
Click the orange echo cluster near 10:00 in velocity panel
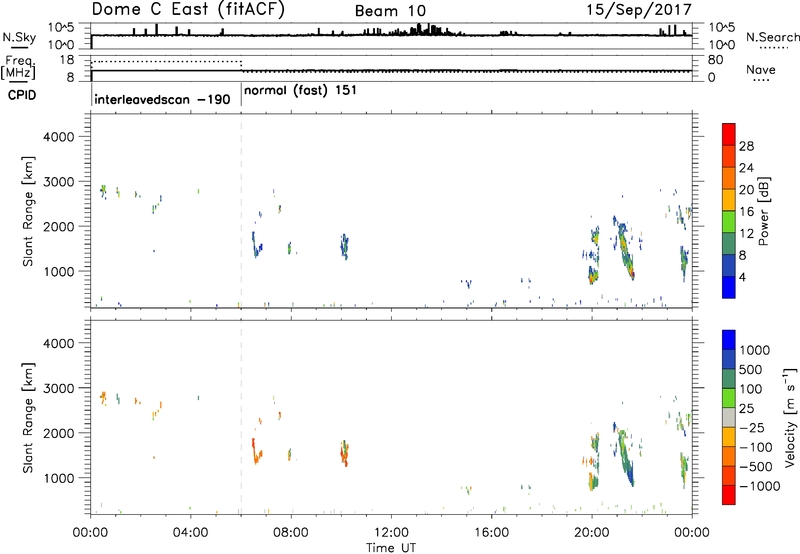point(344,454)
